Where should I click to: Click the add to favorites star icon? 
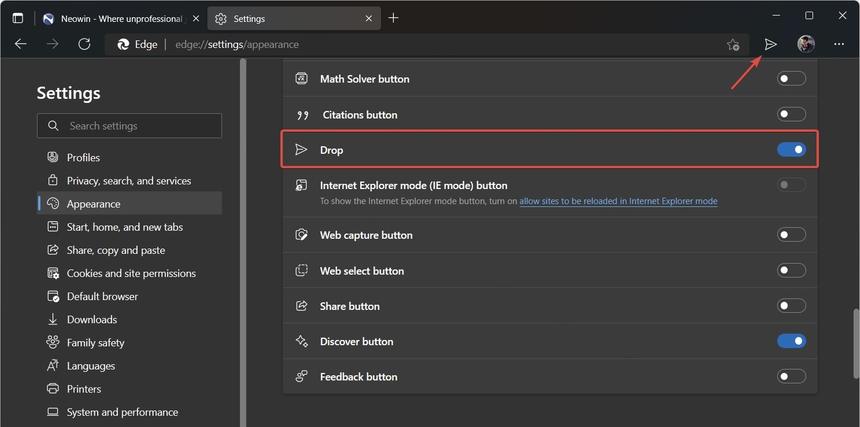coord(733,44)
